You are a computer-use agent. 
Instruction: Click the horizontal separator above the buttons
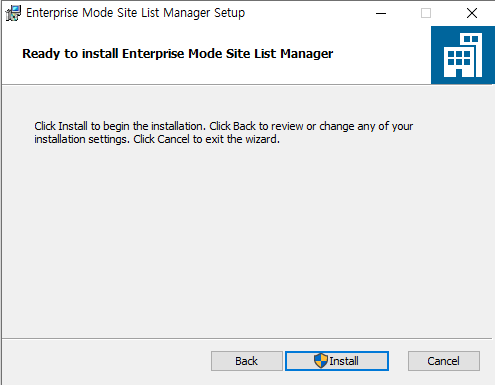[247, 339]
